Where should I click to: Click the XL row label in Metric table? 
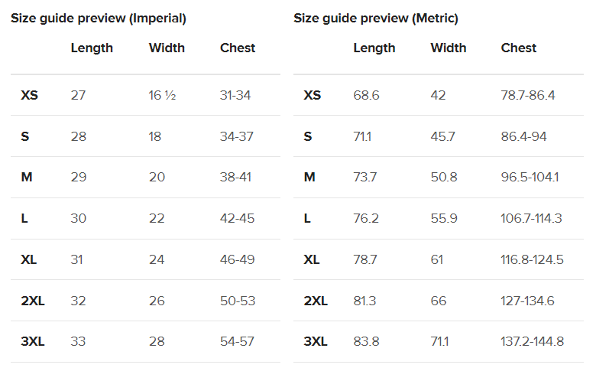click(311, 260)
